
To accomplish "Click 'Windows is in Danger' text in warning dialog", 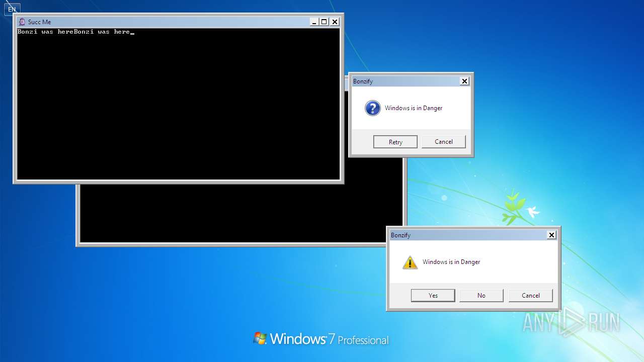I will pyautogui.click(x=451, y=262).
